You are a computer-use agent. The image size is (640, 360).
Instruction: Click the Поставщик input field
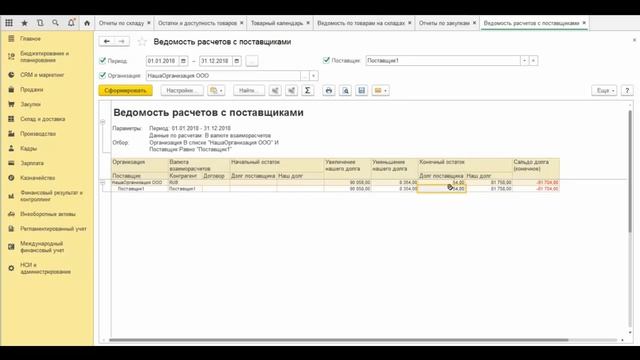(443, 60)
